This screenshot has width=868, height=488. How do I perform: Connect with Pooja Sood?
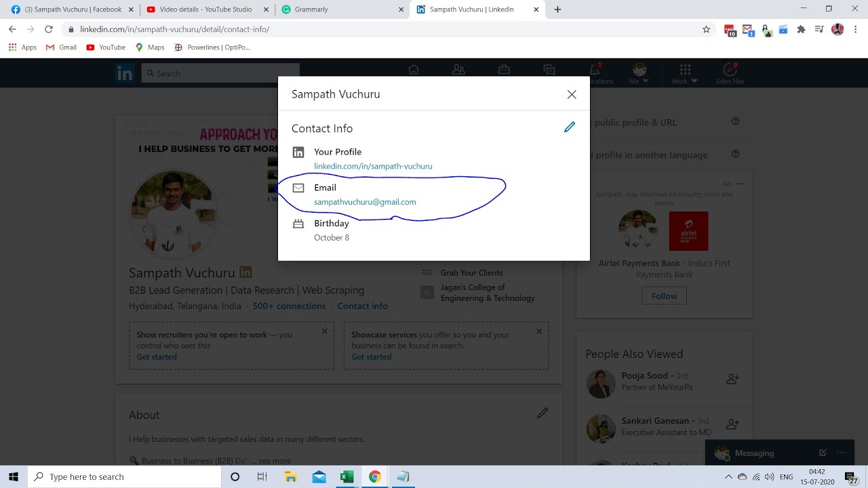(732, 380)
